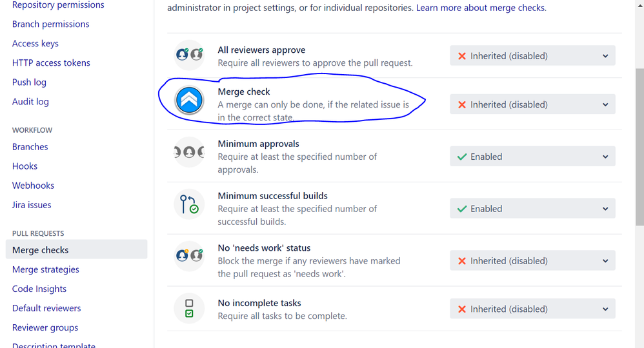Click the Minimum successful builds branch icon
This screenshot has height=348, width=644.
pyautogui.click(x=189, y=204)
